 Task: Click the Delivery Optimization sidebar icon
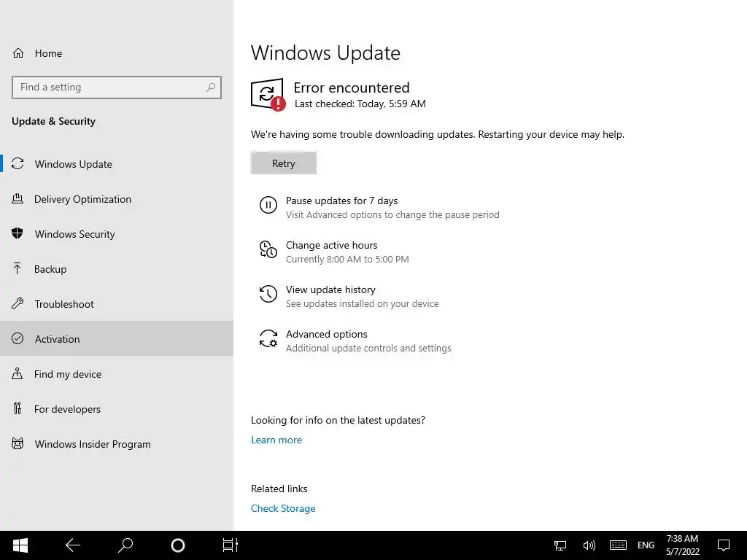18,198
